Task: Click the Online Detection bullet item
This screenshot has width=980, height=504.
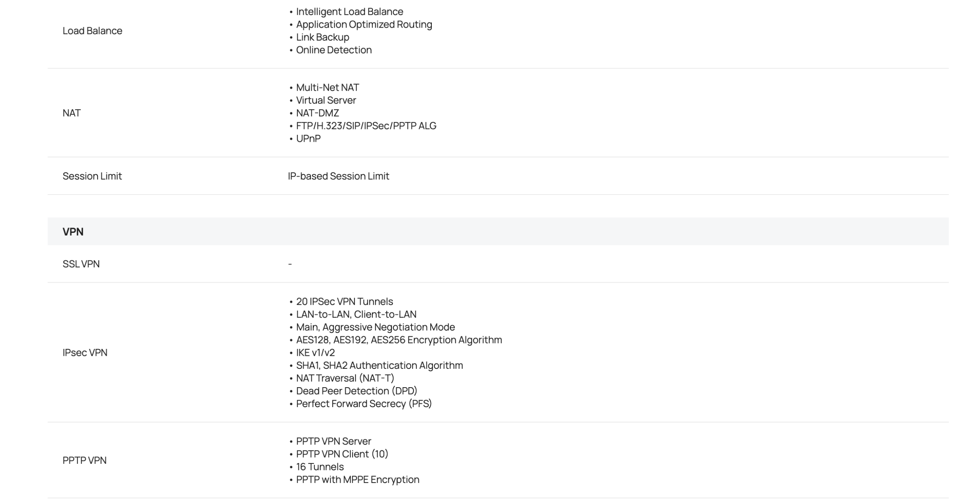Action: [333, 50]
